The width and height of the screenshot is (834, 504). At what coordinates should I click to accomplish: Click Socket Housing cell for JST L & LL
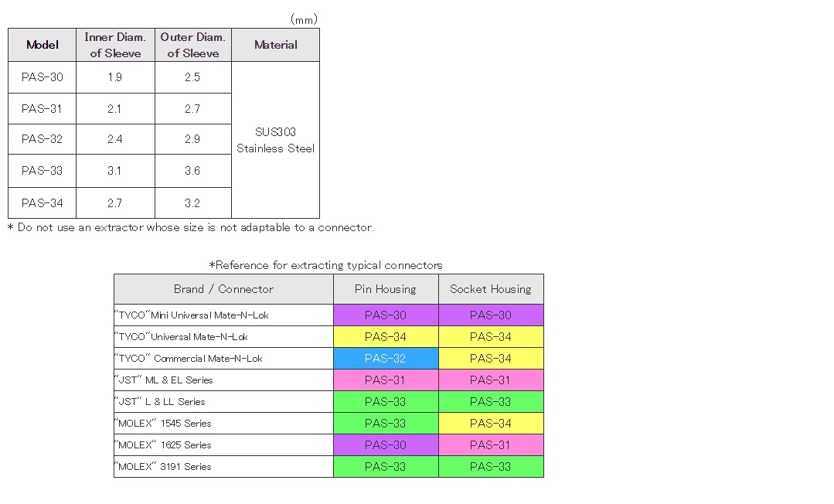pyautogui.click(x=491, y=402)
